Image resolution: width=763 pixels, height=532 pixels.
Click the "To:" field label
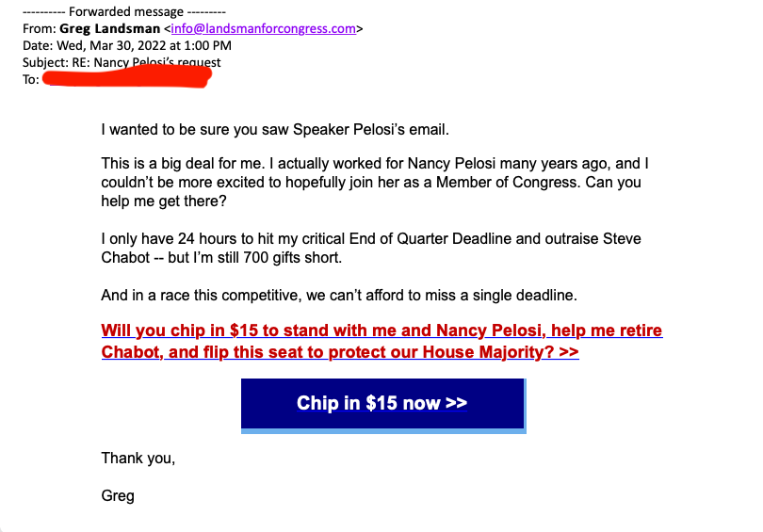pyautogui.click(x=31, y=80)
